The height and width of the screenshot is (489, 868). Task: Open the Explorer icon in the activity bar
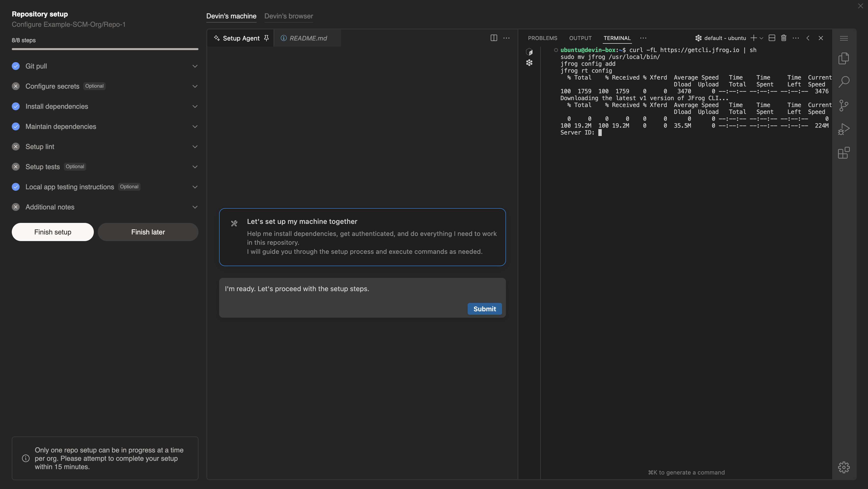click(844, 58)
